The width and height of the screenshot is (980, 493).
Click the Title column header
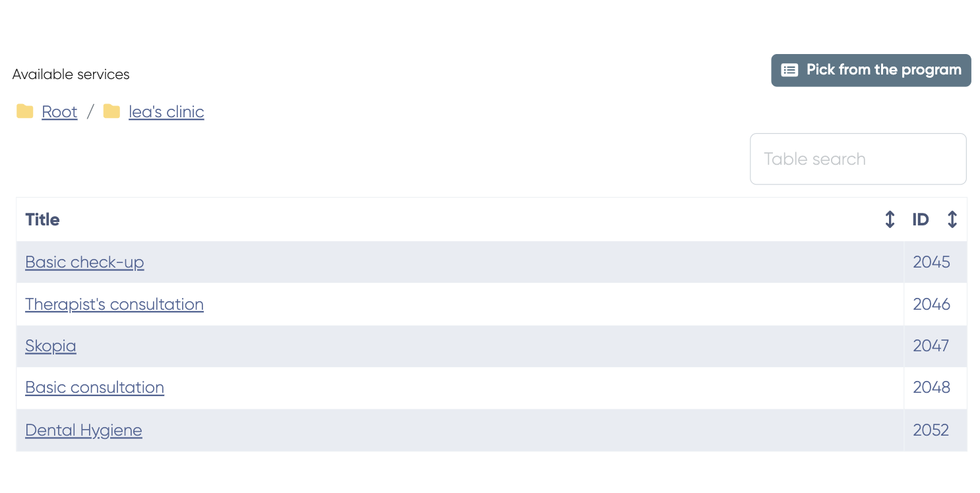pos(42,219)
